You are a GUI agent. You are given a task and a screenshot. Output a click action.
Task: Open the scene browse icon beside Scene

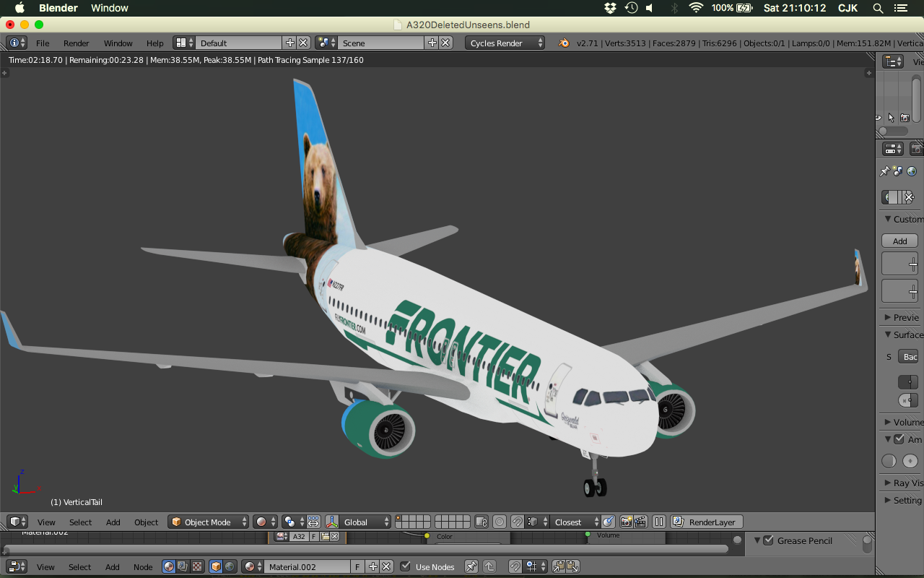pyautogui.click(x=326, y=43)
